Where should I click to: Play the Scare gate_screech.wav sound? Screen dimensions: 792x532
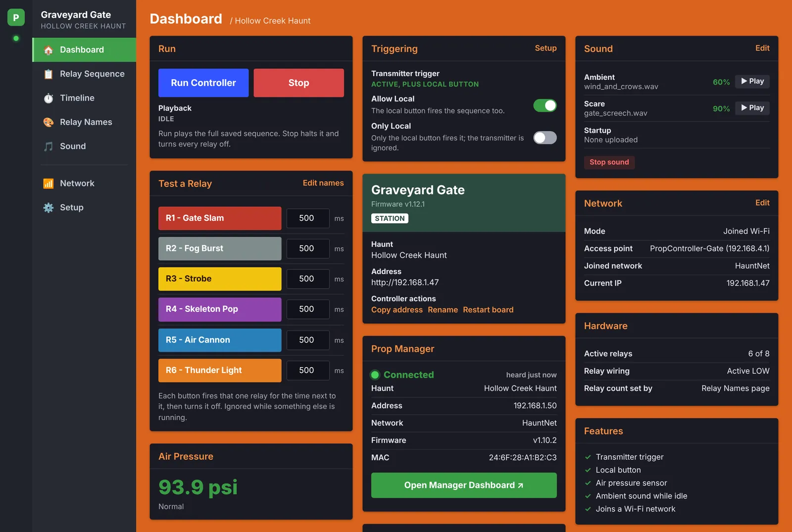[x=752, y=108]
